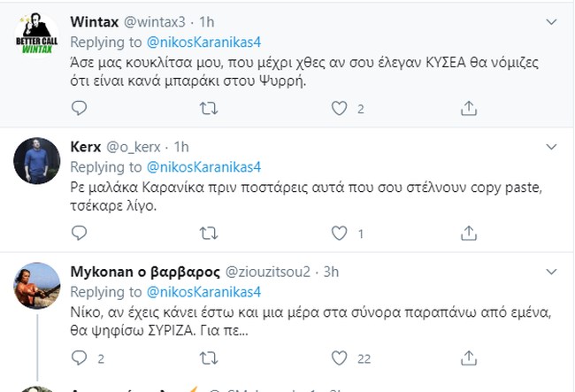
Task: Open Wintax's profile avatar
Action: [x=39, y=35]
